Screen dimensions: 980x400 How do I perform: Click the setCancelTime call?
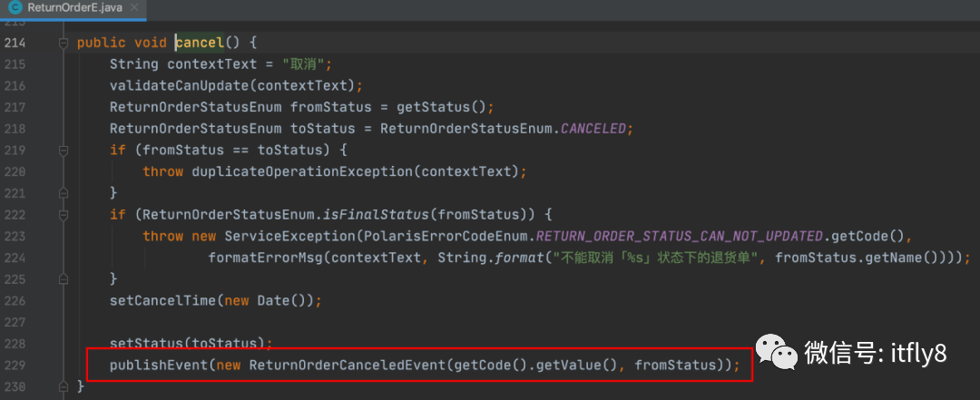click(x=163, y=300)
